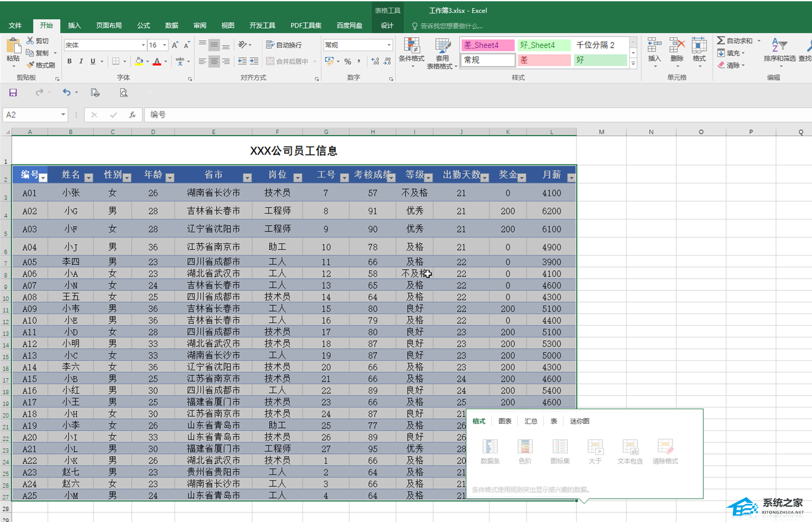Click the Save icon in quick toolbar
The image size is (812, 522).
coord(13,93)
